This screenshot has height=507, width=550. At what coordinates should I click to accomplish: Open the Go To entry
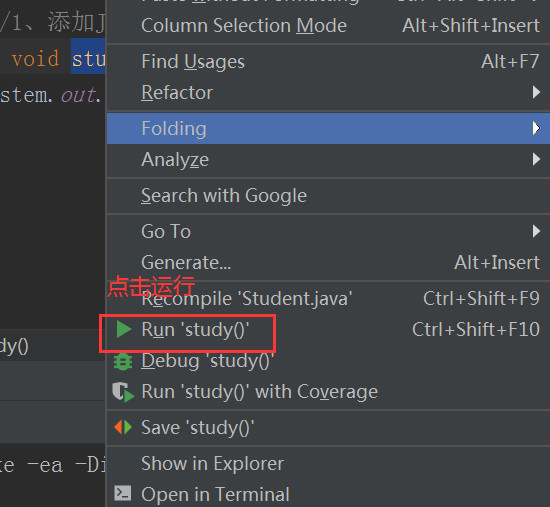click(328, 231)
